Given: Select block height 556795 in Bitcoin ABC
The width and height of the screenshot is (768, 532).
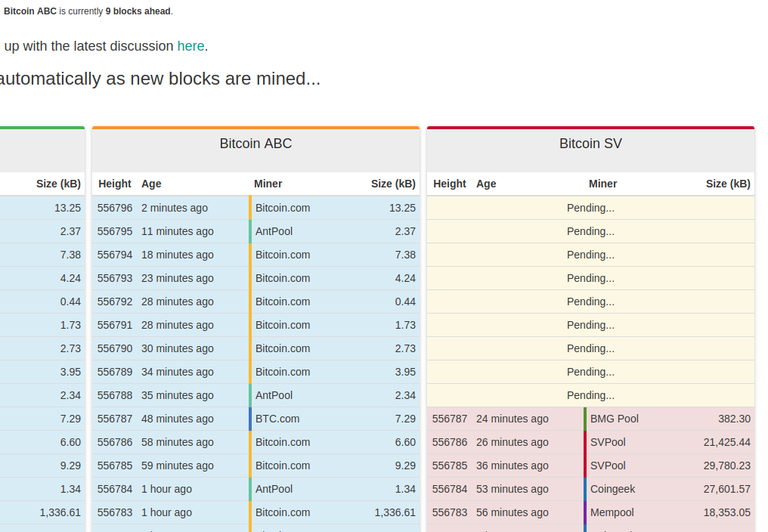Looking at the screenshot, I should point(115,231).
